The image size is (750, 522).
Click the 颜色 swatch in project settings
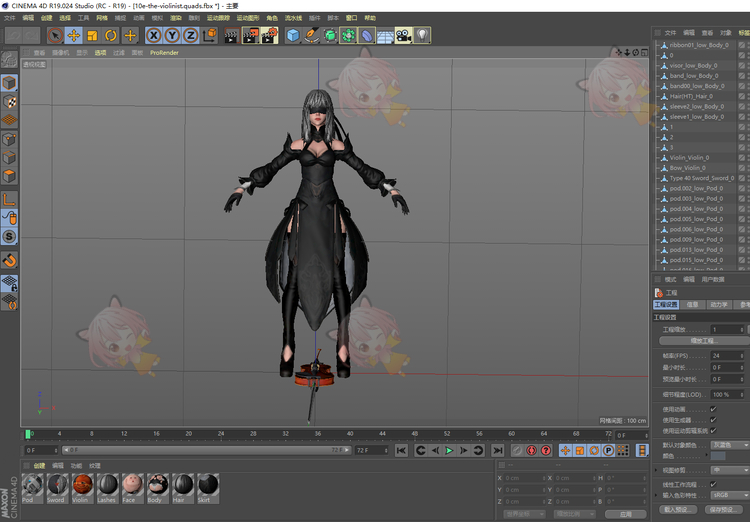[x=718, y=455]
